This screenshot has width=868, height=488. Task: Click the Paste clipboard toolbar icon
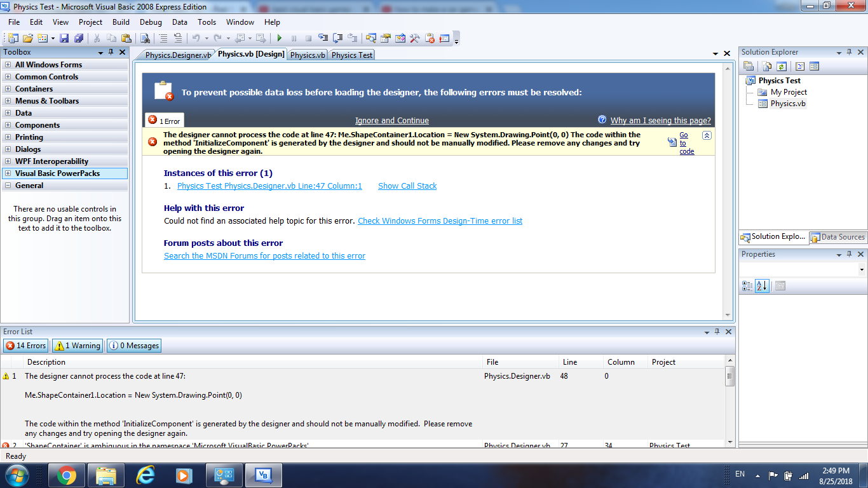126,38
